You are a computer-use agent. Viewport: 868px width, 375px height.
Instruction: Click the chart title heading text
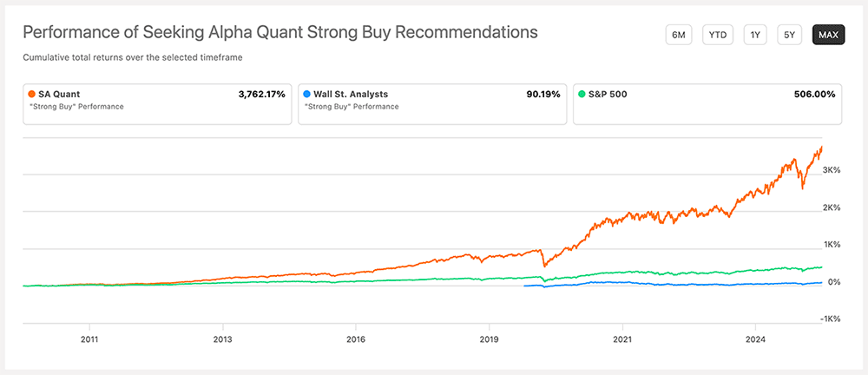pyautogui.click(x=279, y=33)
